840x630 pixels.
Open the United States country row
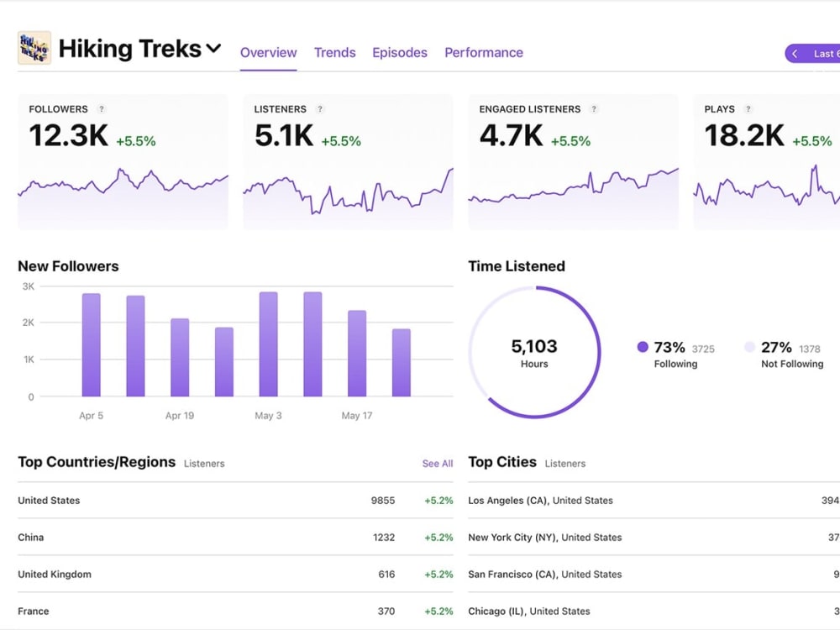[x=235, y=501]
